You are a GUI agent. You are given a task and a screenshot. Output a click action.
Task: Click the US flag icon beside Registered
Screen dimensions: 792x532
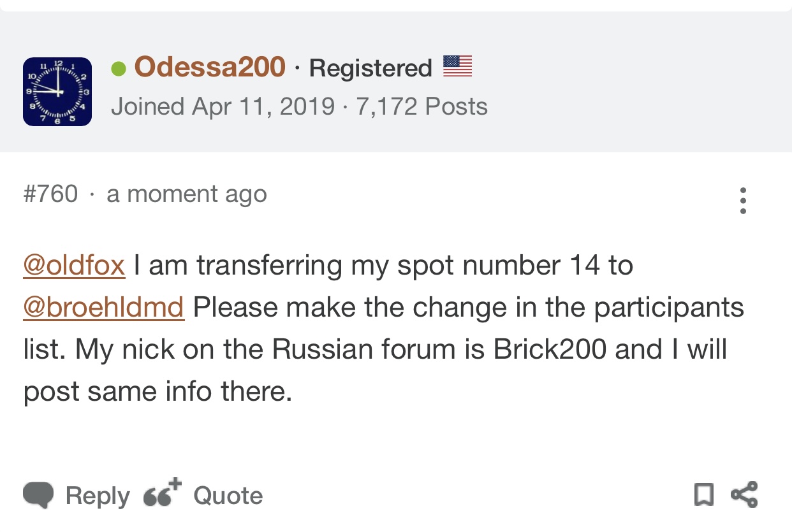pyautogui.click(x=457, y=66)
